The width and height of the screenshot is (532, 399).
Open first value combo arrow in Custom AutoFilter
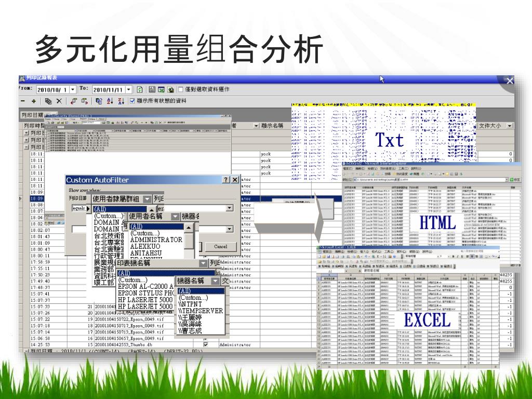[x=230, y=208]
